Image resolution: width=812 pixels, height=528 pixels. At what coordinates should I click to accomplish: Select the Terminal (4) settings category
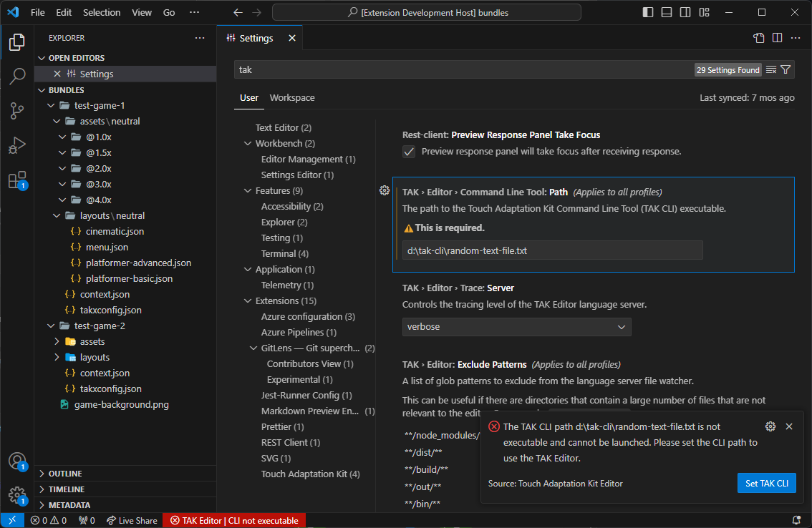tap(285, 254)
